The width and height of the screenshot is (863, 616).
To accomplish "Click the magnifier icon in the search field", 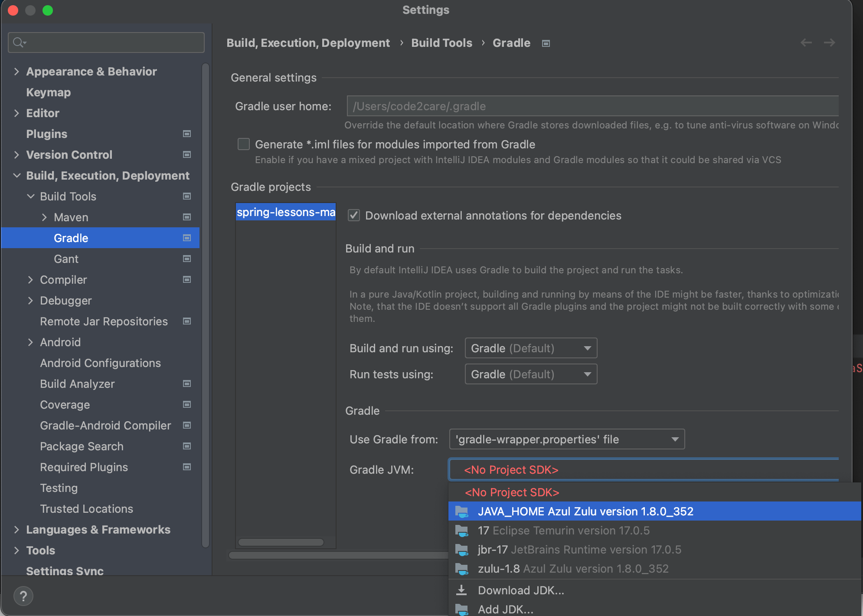I will click(18, 43).
